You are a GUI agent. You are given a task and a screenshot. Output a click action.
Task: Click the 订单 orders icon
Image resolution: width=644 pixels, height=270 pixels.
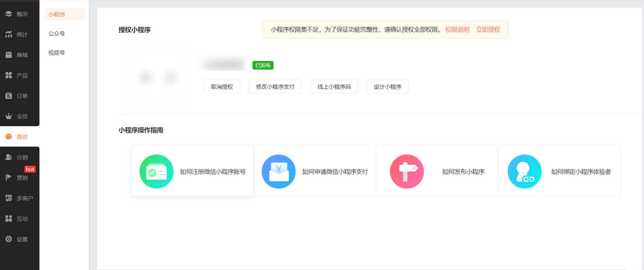click(x=9, y=96)
